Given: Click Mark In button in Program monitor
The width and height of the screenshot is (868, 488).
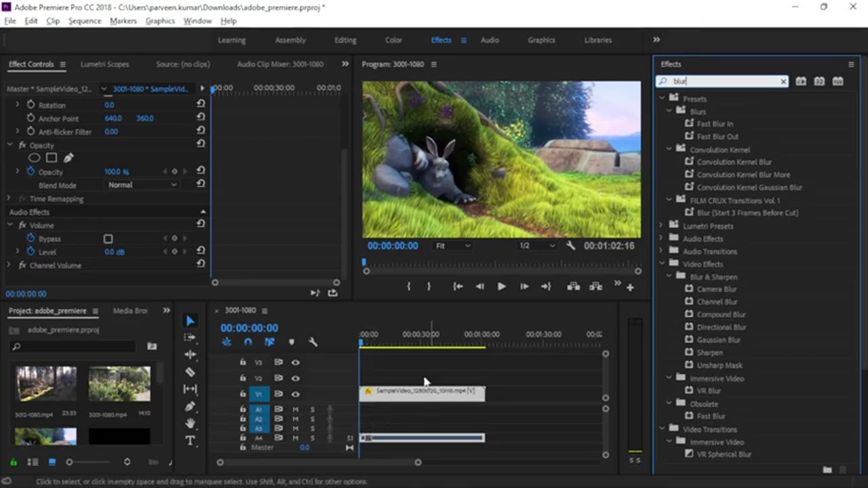Looking at the screenshot, I should [x=408, y=287].
